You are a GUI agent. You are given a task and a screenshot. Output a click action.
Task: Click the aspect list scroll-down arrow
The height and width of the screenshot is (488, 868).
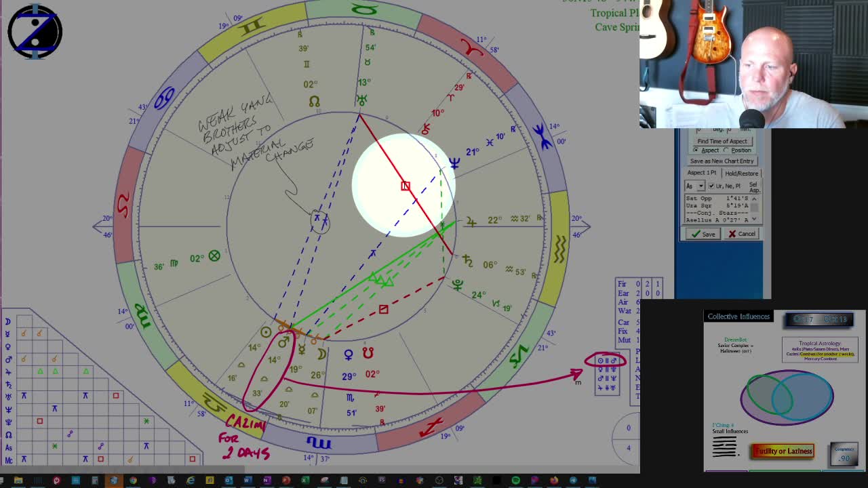(x=754, y=220)
